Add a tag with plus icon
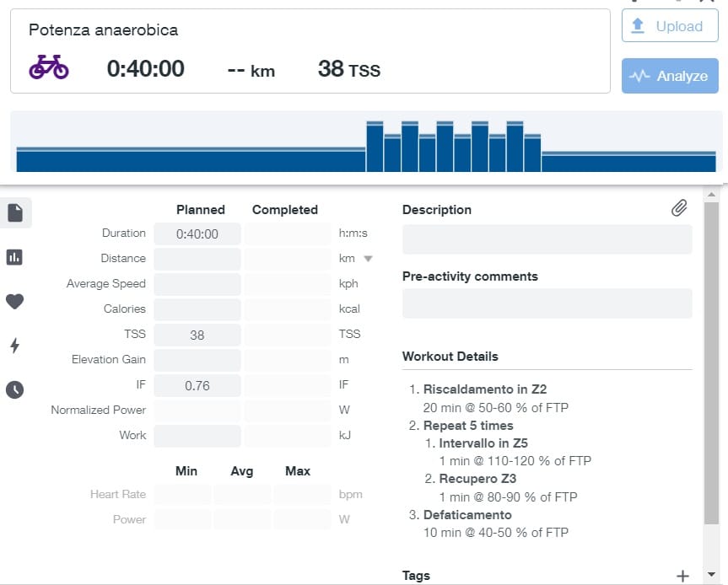The width and height of the screenshot is (728, 585). (x=682, y=577)
